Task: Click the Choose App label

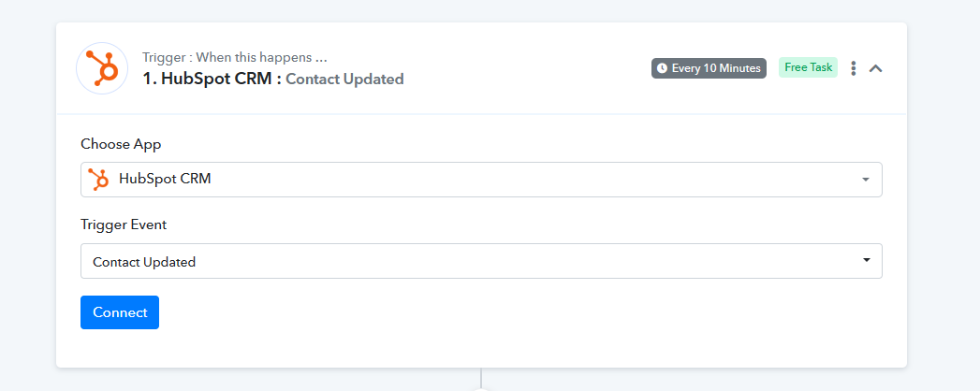Action: 121,144
